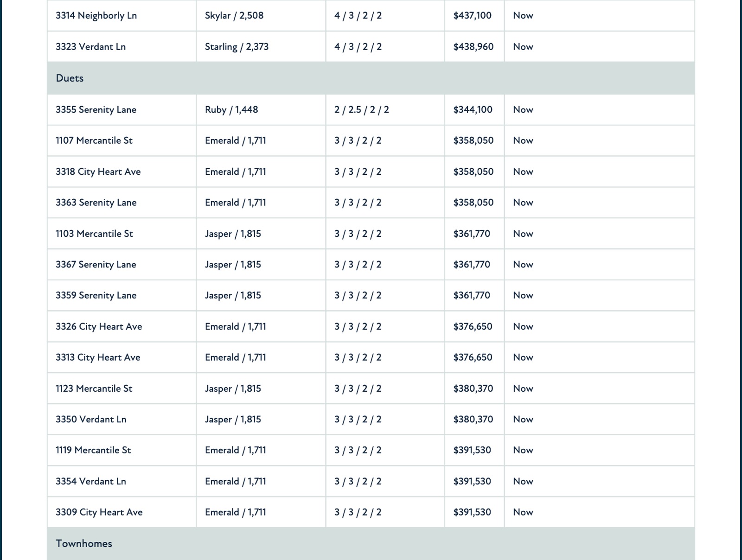Select the 3314 Neighborly Ln address

tap(96, 15)
